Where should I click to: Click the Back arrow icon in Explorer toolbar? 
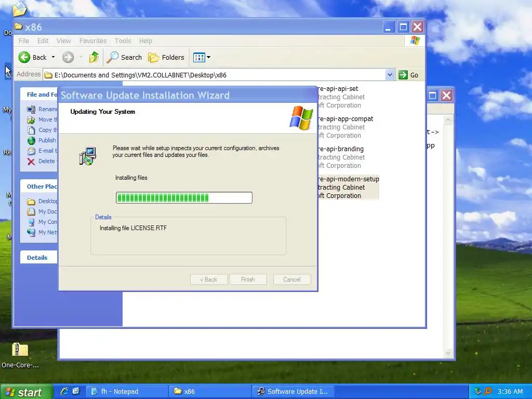[x=24, y=57]
